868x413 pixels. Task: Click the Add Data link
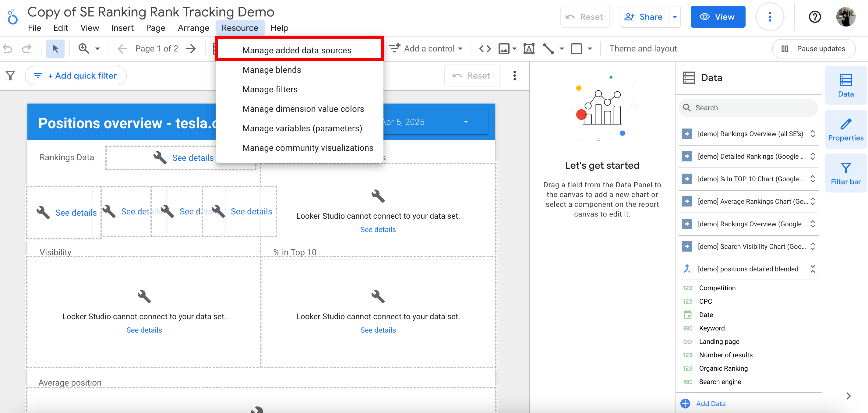pos(711,404)
